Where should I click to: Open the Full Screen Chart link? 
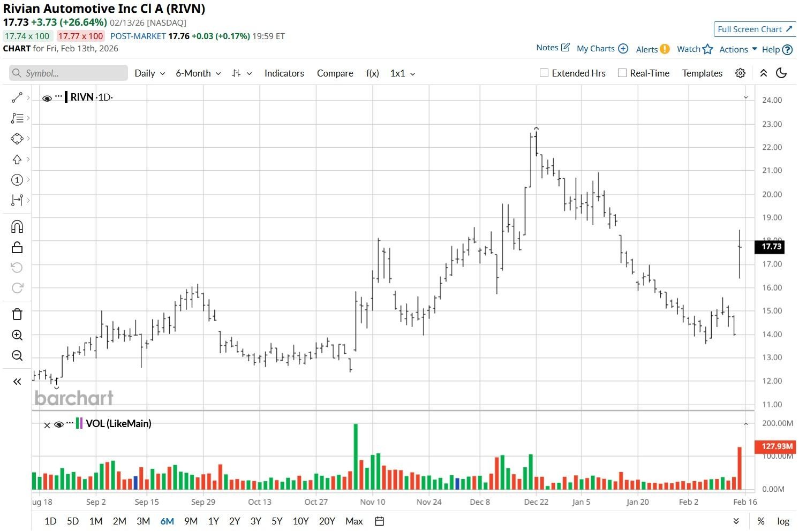tap(755, 29)
